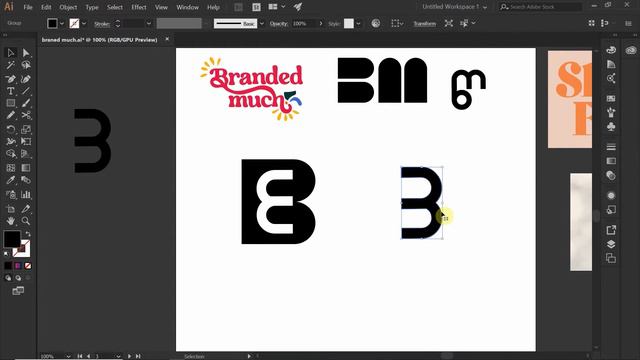Select the Column Graph tool
Viewport: 640px width, 360px height.
[26, 195]
